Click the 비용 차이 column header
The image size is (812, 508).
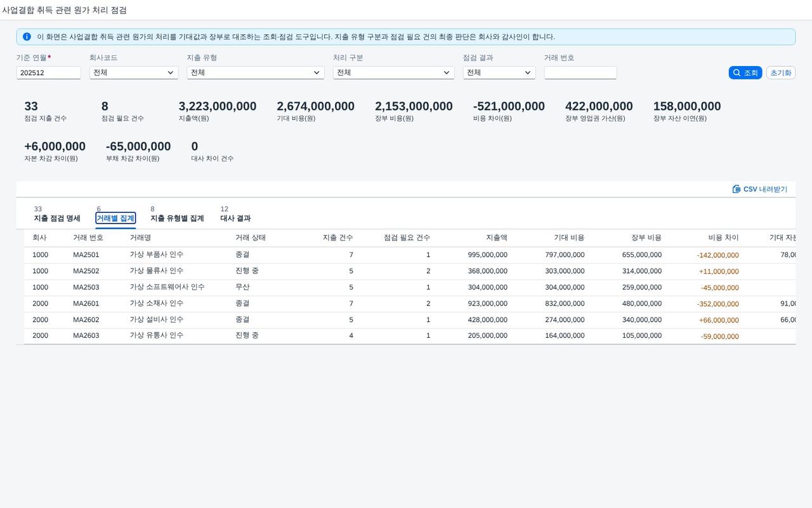click(724, 237)
